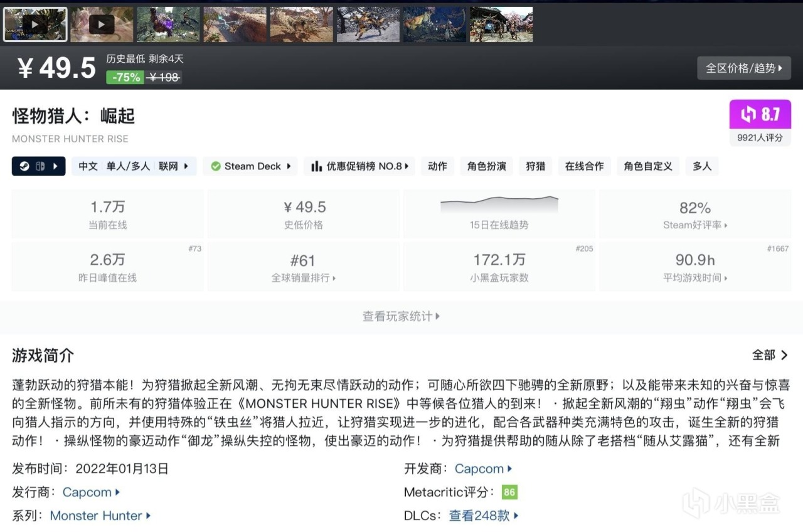This screenshot has height=532, width=803.
Task: Click the release date 2022年01月13日
Action: 122,469
